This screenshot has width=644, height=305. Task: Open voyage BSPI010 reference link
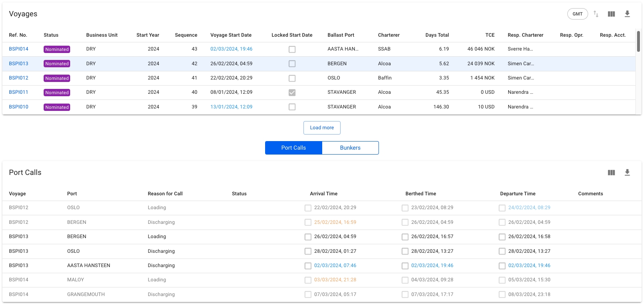(x=19, y=107)
